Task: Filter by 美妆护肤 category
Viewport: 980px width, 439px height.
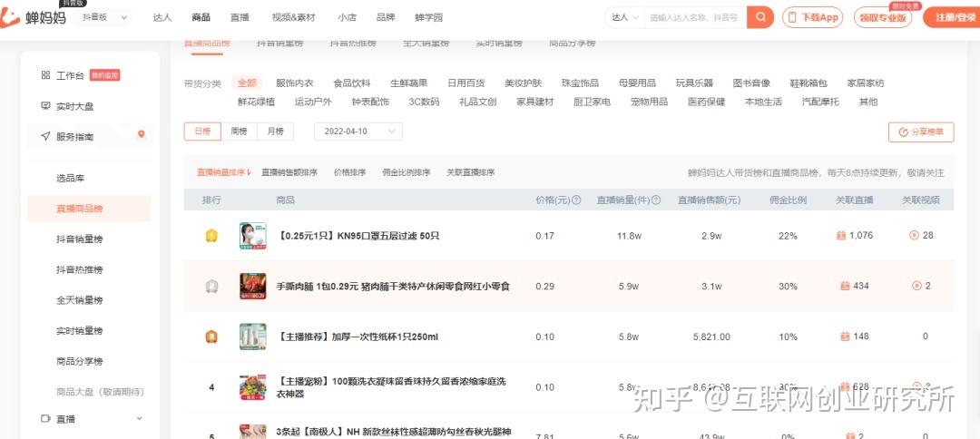Action: click(x=524, y=83)
